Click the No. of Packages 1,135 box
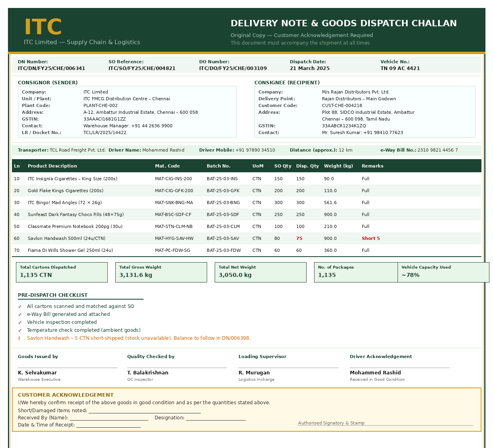493x448 pixels. [x=356, y=272]
